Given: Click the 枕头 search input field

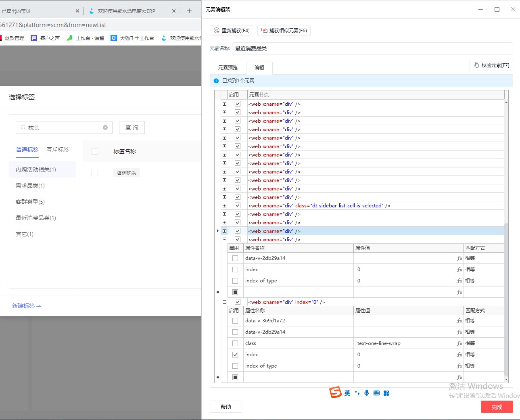Looking at the screenshot, I should pos(65,127).
